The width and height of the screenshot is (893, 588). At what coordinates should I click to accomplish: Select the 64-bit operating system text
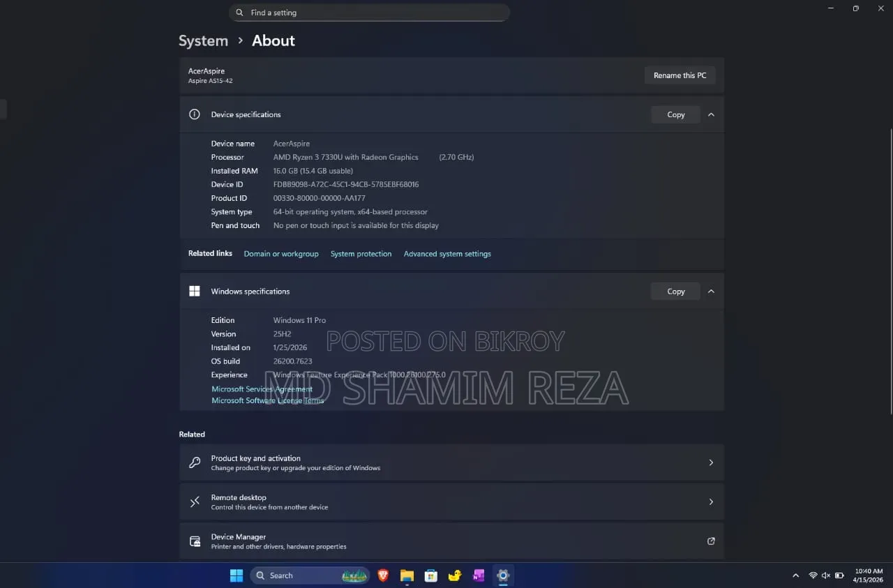(x=350, y=212)
